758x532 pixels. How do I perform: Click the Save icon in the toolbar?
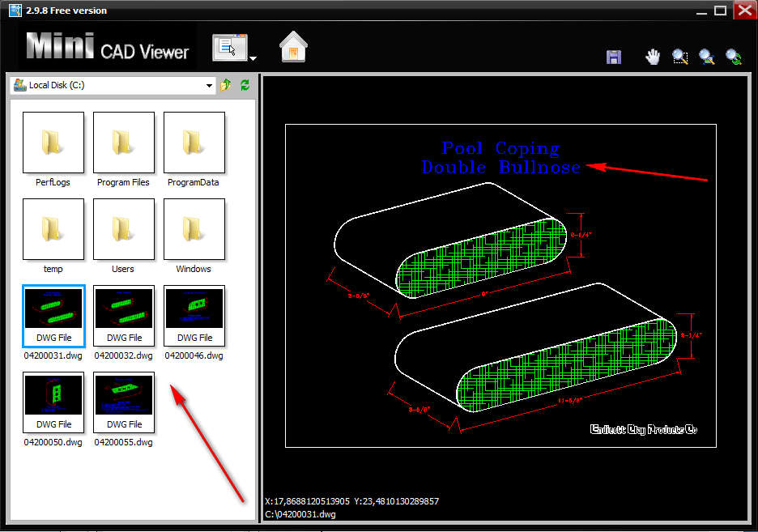[614, 57]
